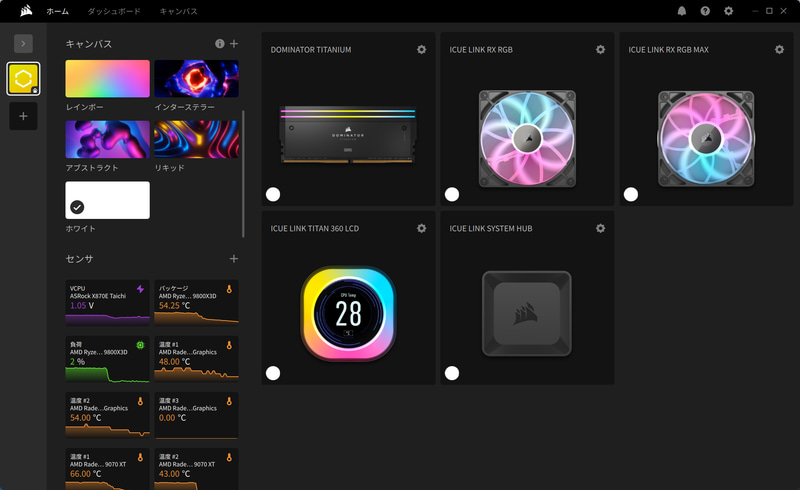Click iCUE Link RX RGB MAX white circle

(x=631, y=194)
